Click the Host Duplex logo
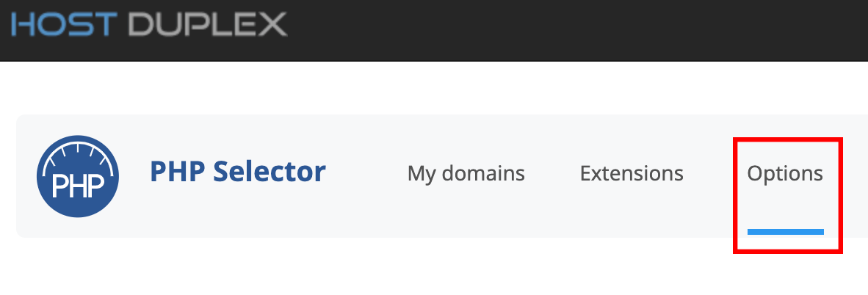Viewport: 868px width, 295px height. [x=149, y=24]
